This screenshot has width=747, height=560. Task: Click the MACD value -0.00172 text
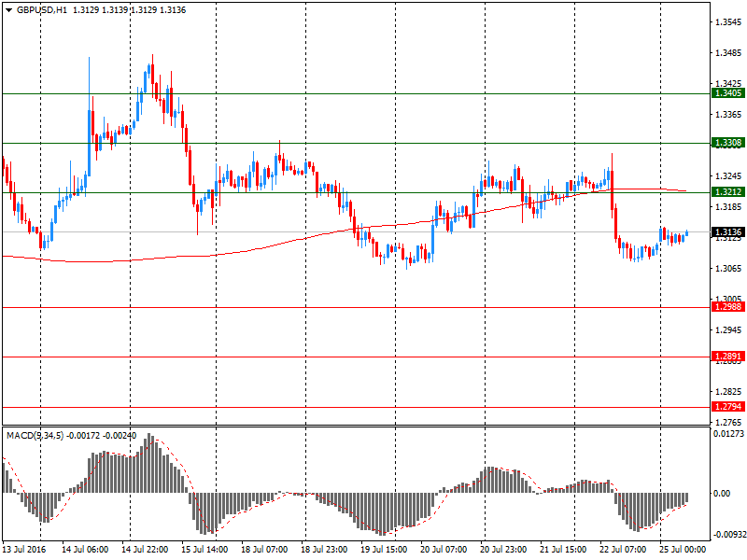(x=82, y=435)
